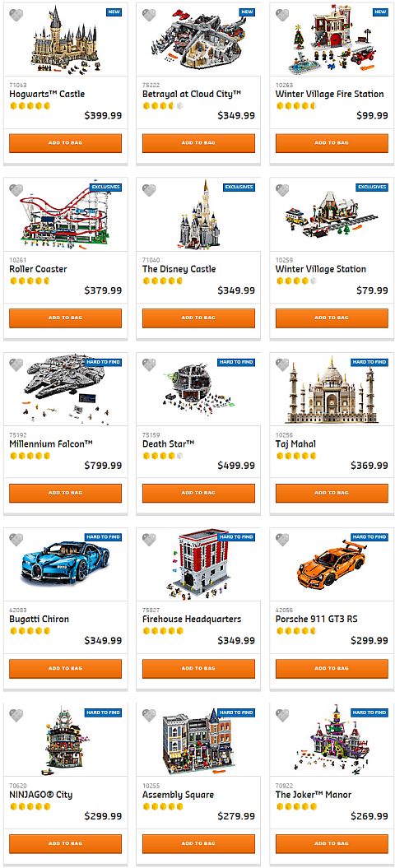The image size is (395, 868).
Task: Add Firehouse Headquarters to bag
Action: (198, 668)
